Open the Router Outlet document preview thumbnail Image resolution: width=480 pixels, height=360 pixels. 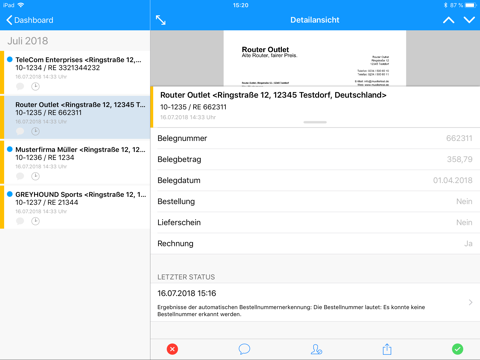click(315, 58)
